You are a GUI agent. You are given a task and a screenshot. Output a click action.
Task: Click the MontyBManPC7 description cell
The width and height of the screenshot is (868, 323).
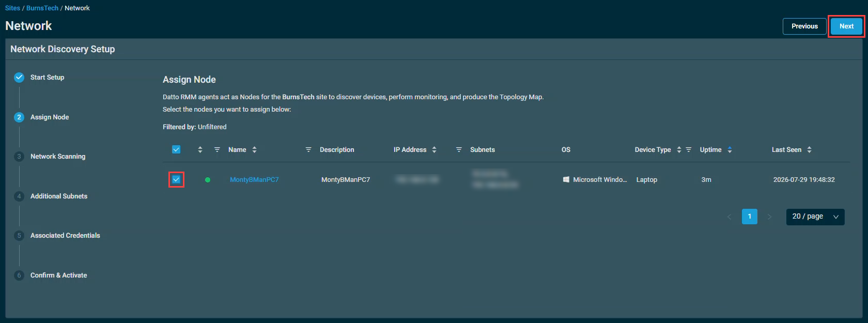346,180
